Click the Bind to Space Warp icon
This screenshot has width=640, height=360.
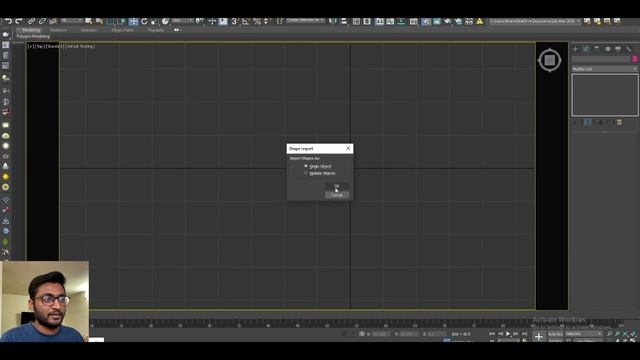coord(53,21)
